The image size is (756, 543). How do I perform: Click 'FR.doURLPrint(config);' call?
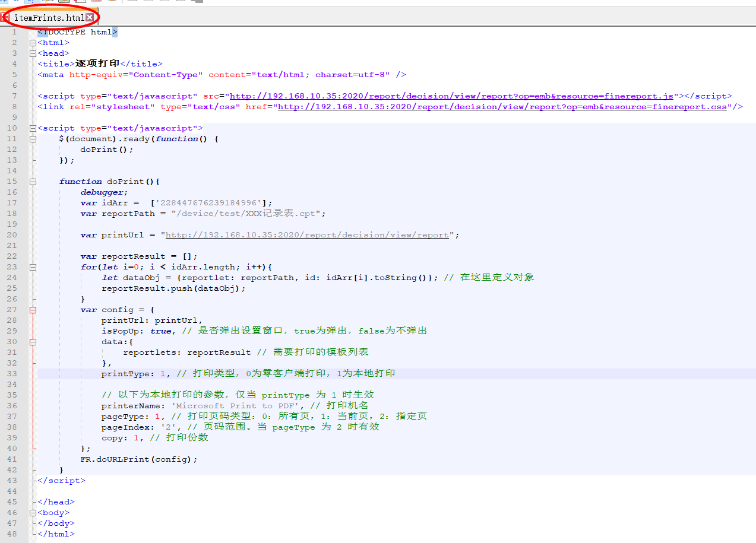pyautogui.click(x=139, y=459)
